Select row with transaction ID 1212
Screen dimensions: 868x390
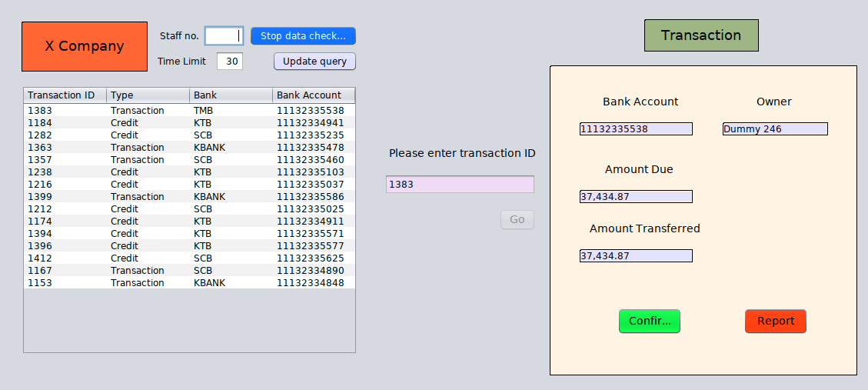tap(189, 209)
